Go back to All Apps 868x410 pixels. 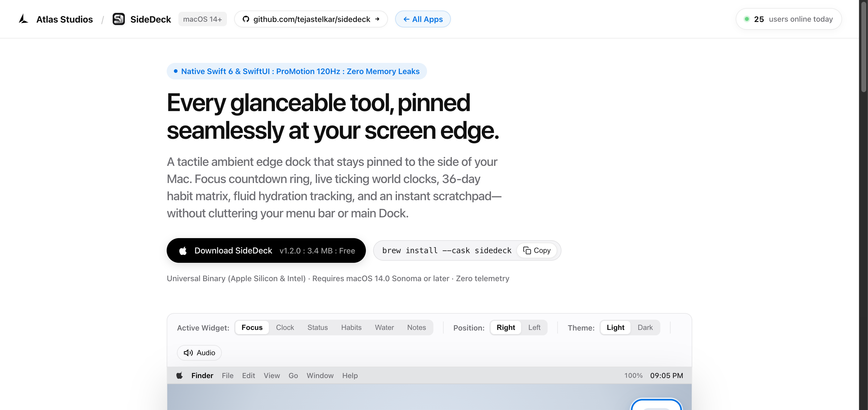(x=423, y=19)
